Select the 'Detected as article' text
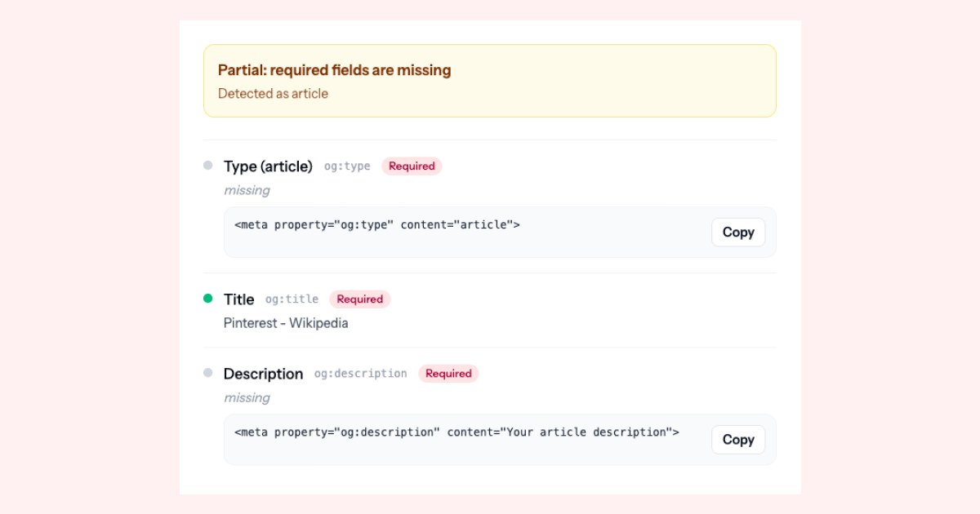 tap(273, 93)
